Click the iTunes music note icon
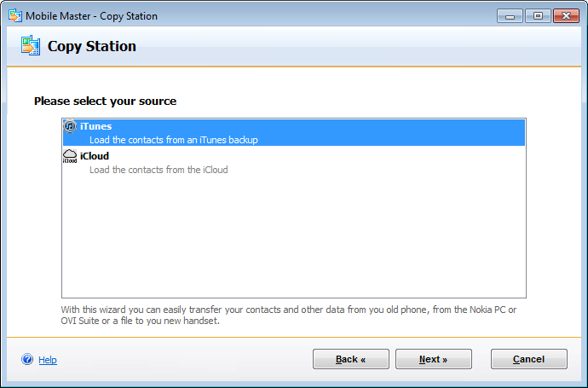Image resolution: width=588 pixels, height=388 pixels. 71,126
